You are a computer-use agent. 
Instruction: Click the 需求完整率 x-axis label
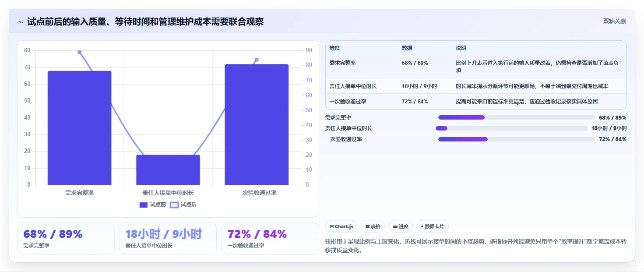79,193
